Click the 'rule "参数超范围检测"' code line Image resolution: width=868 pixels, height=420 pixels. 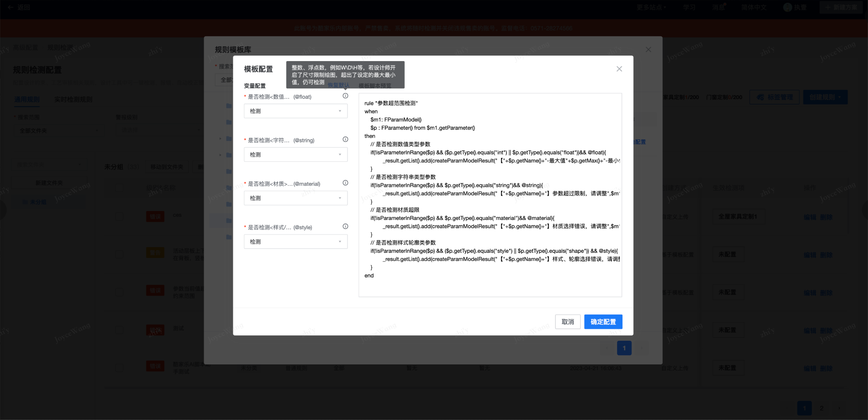pyautogui.click(x=391, y=103)
